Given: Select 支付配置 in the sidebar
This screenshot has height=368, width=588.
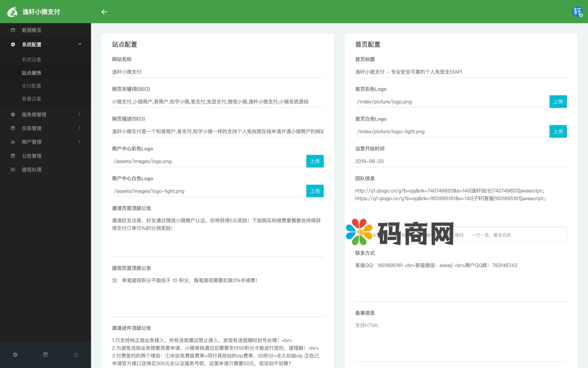Looking at the screenshot, I should click(x=32, y=86).
